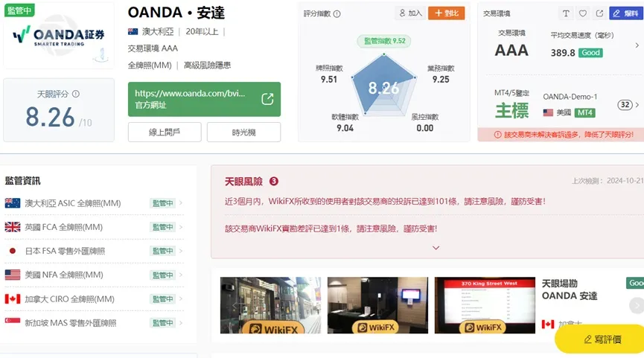
Task: Click 英國 FCA 全牌照(MM) text
Action: [64, 227]
